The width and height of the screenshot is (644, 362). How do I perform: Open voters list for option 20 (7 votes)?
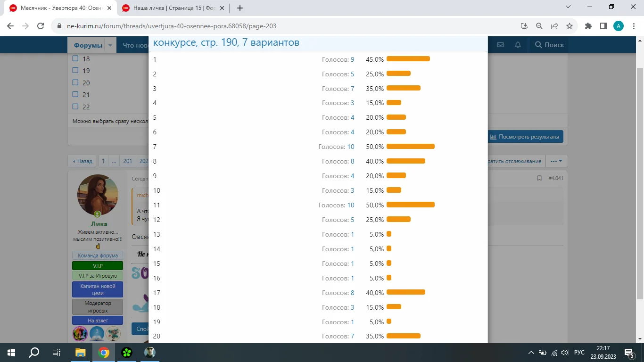pyautogui.click(x=353, y=336)
